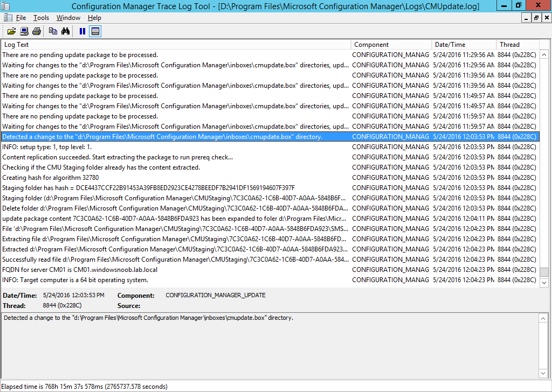The image size is (552, 392).
Task: Open the File menu
Action: pos(21,18)
